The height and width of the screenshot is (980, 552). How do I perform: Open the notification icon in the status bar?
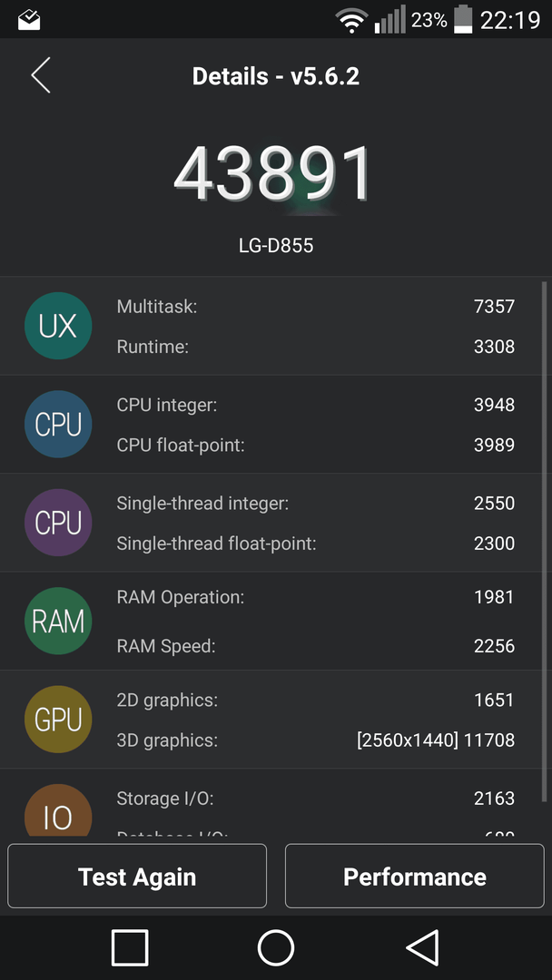(x=29, y=20)
